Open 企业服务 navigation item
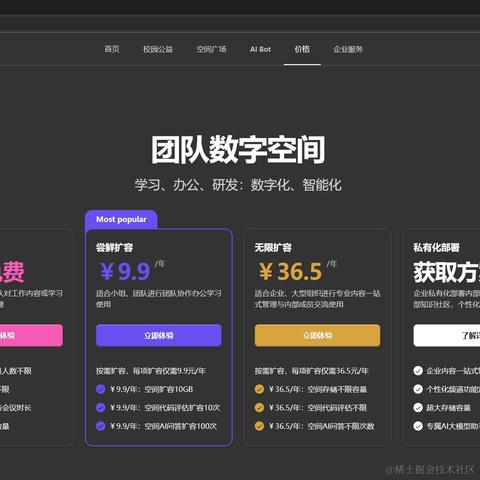 [x=348, y=49]
